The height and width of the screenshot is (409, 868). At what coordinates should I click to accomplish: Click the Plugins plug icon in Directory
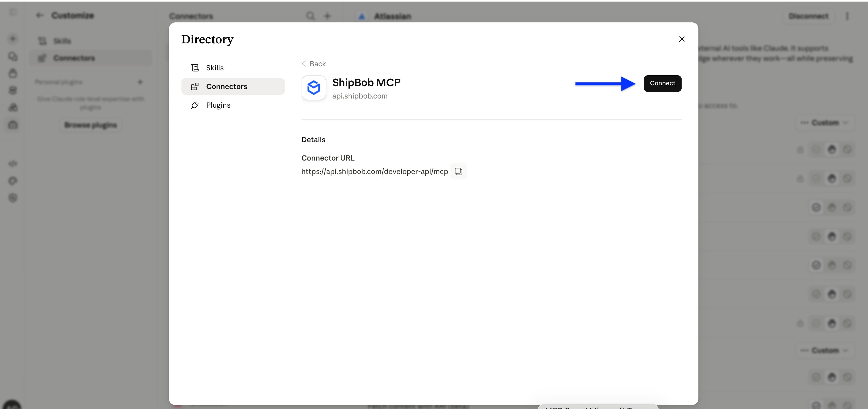point(195,105)
